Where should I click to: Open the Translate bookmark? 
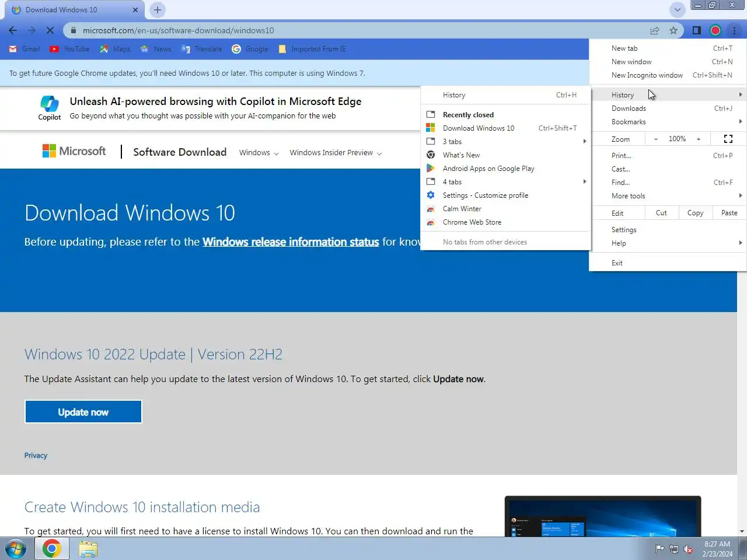pyautogui.click(x=202, y=49)
